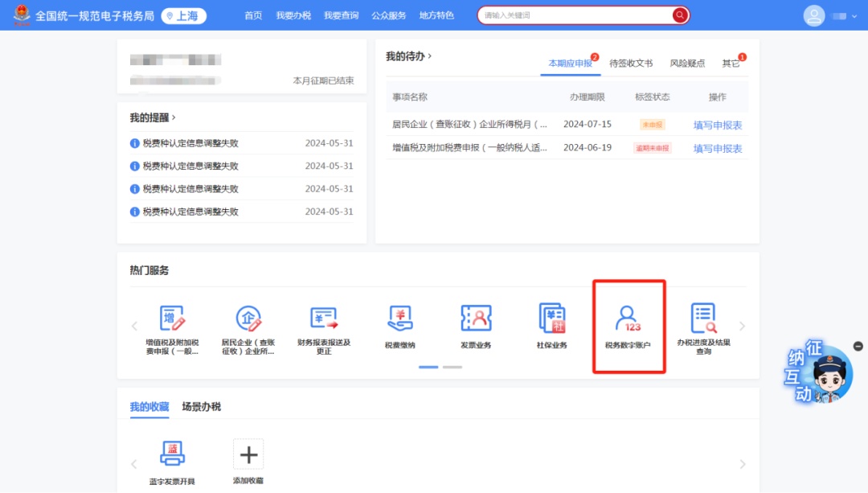Click the keyword search input field
The width and height of the screenshot is (868, 493).
tap(575, 15)
